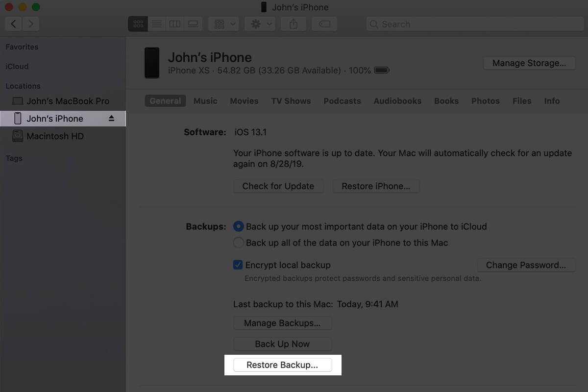Click the Share toolbar icon

(x=294, y=24)
